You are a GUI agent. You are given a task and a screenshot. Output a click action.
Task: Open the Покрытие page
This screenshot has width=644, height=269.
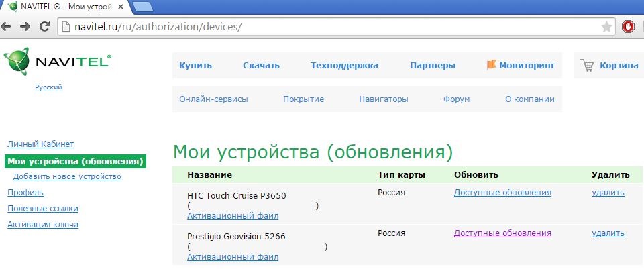pos(303,99)
